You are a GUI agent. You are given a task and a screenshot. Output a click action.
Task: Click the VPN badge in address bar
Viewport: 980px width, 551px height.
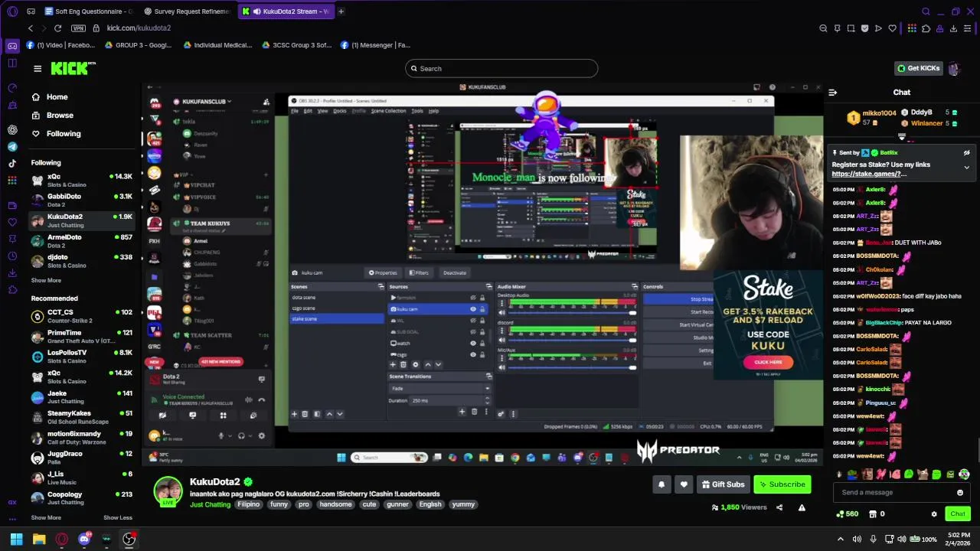point(78,28)
